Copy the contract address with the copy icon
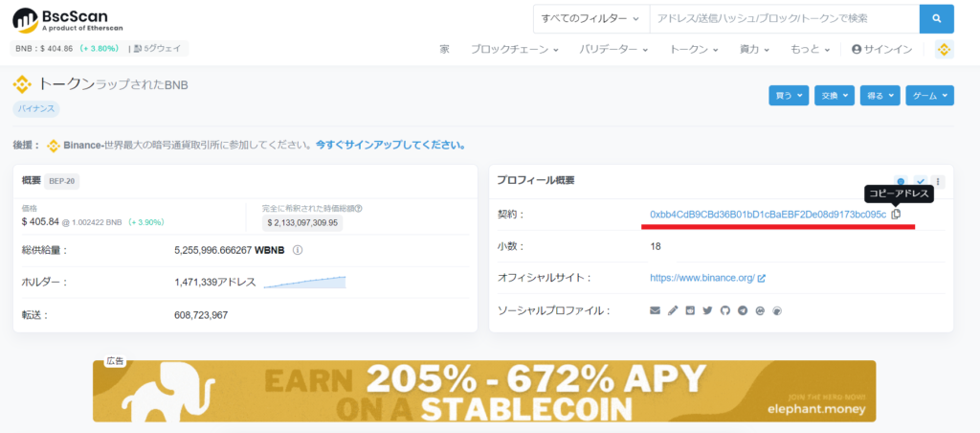 896,214
